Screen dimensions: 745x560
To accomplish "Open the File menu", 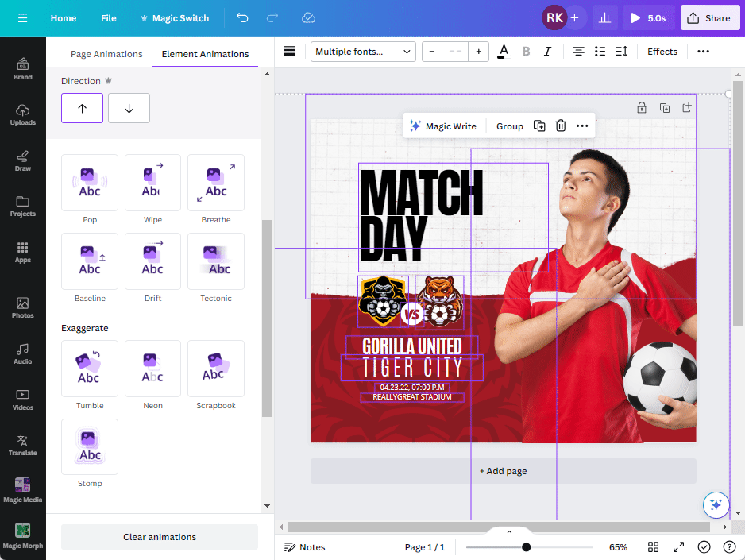I will [x=108, y=17].
